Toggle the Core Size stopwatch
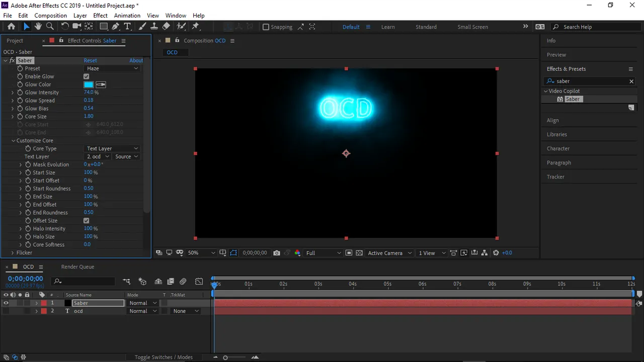This screenshot has height=362, width=644. [x=20, y=117]
